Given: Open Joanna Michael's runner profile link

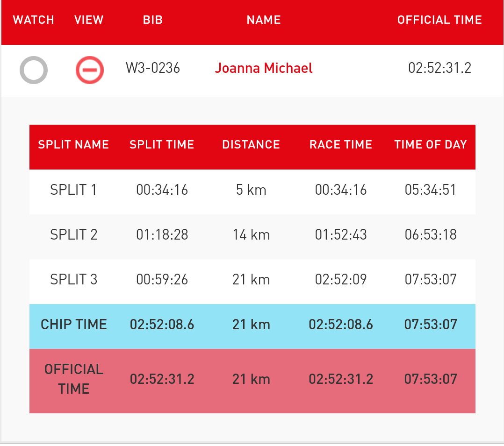Looking at the screenshot, I should tap(264, 68).
